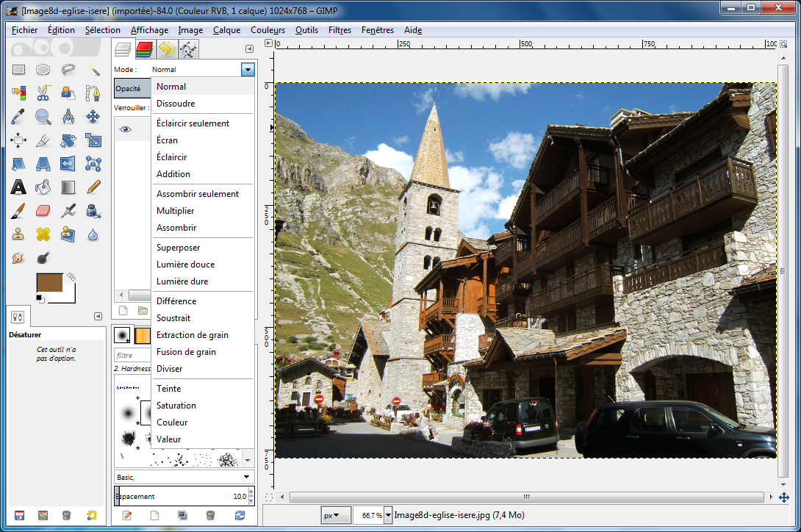
Task: Click the foreground color swatch
Action: [x=49, y=283]
